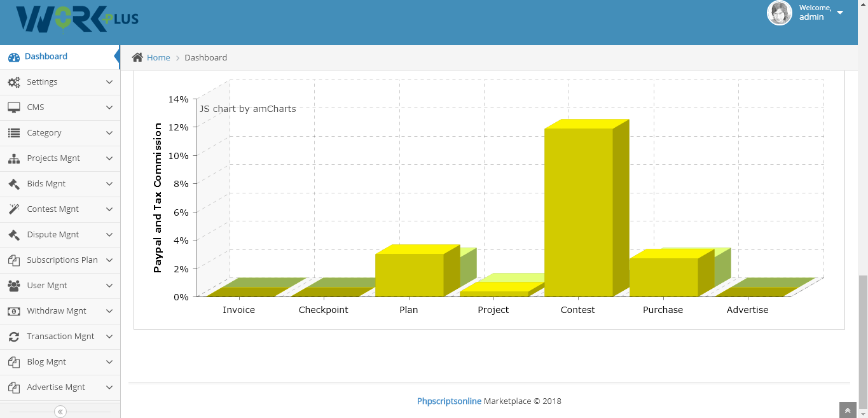Expand the Settings chevron

[109, 82]
